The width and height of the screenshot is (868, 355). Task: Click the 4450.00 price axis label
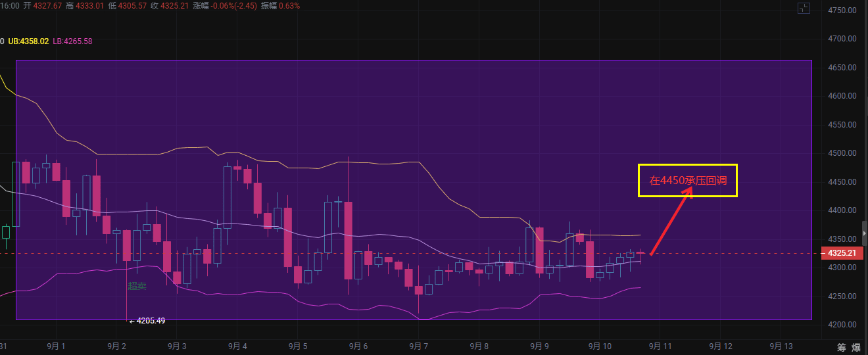[x=842, y=182]
